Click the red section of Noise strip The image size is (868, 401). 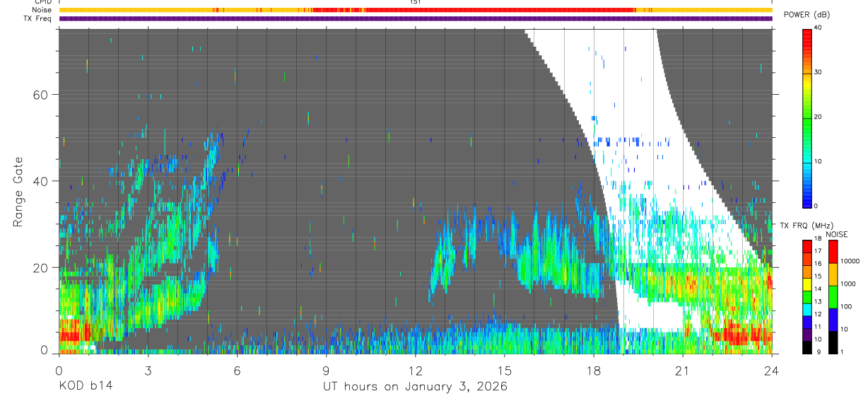[474, 10]
